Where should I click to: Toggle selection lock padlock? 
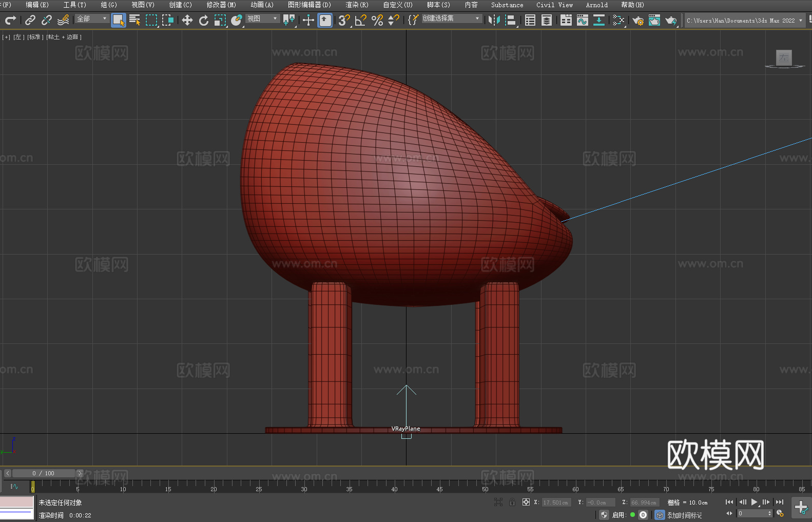pyautogui.click(x=512, y=502)
